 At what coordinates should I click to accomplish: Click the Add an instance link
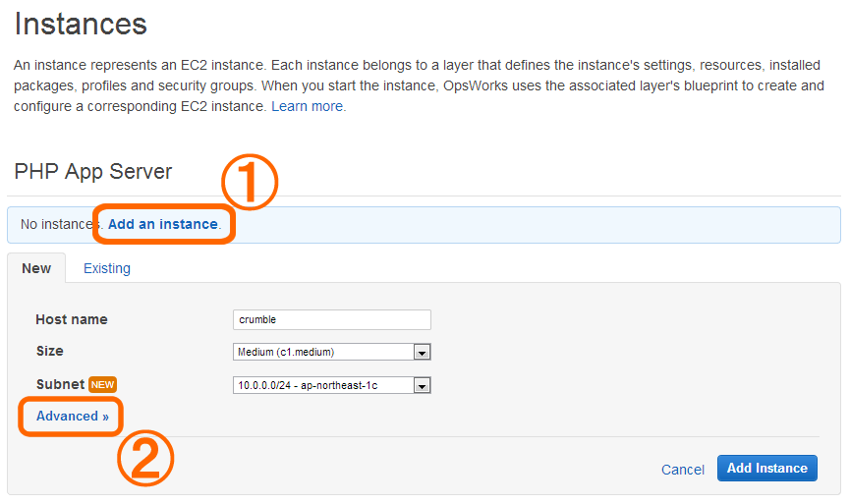[x=162, y=224]
